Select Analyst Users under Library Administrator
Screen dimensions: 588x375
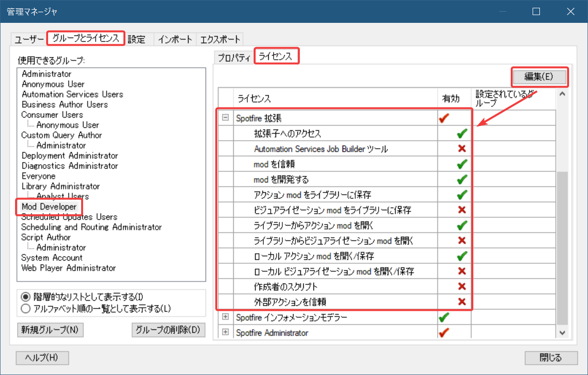(x=63, y=196)
